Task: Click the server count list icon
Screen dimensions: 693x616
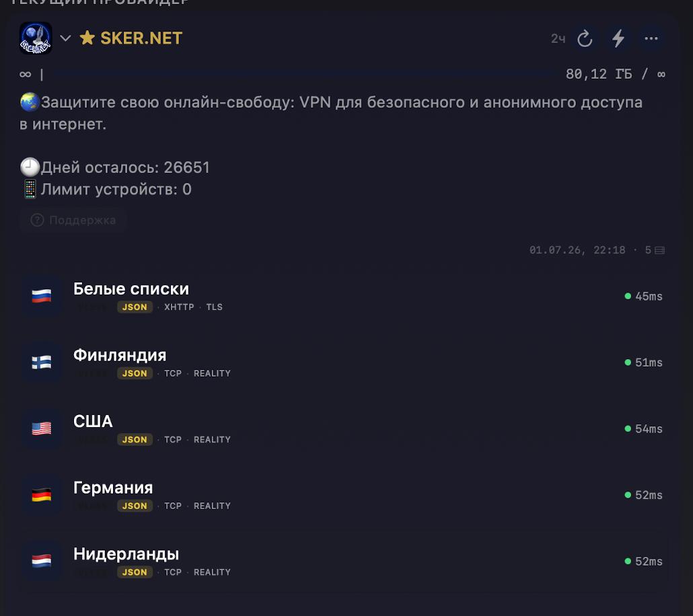Action: click(659, 251)
